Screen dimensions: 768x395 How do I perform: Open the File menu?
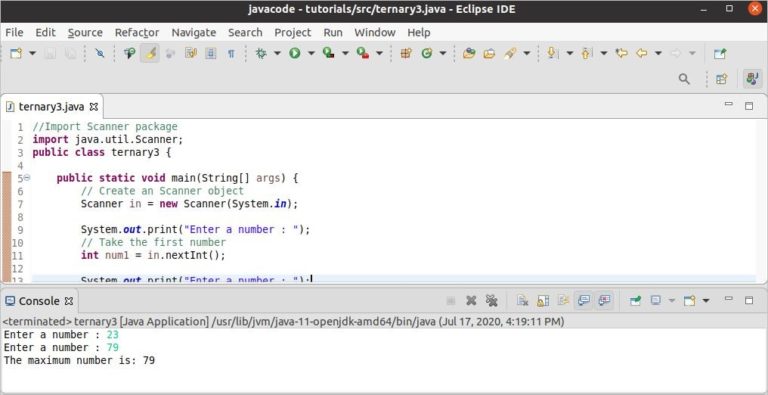coord(14,32)
